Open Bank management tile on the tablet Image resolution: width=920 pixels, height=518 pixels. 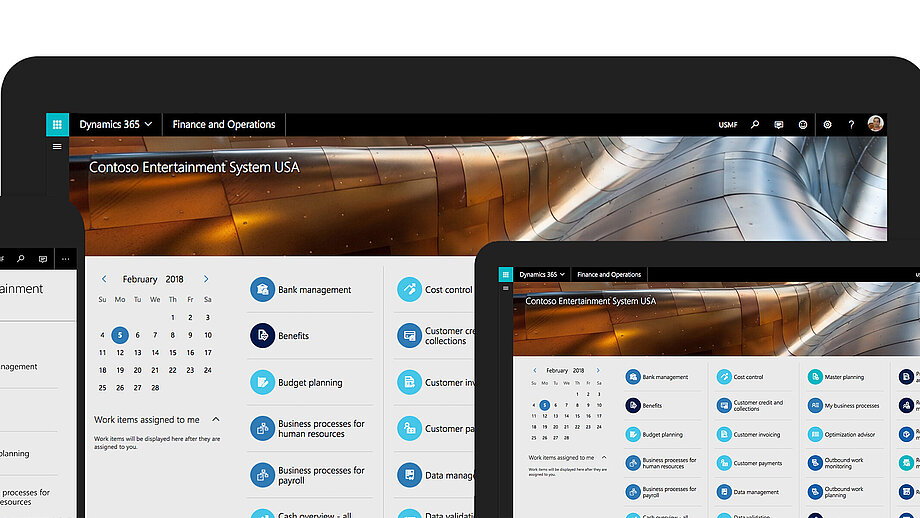point(662,377)
